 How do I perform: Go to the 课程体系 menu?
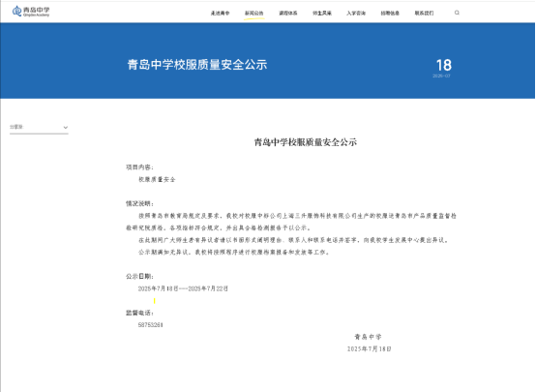tap(287, 13)
